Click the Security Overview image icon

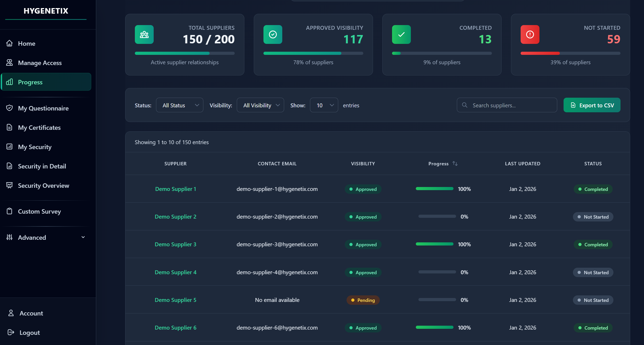pos(9,185)
